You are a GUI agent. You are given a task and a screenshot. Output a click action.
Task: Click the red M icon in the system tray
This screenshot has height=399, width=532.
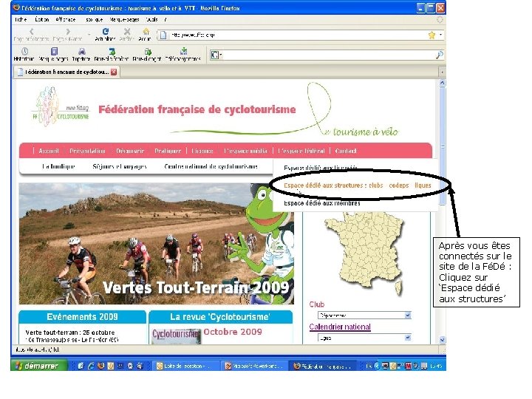click(x=408, y=366)
